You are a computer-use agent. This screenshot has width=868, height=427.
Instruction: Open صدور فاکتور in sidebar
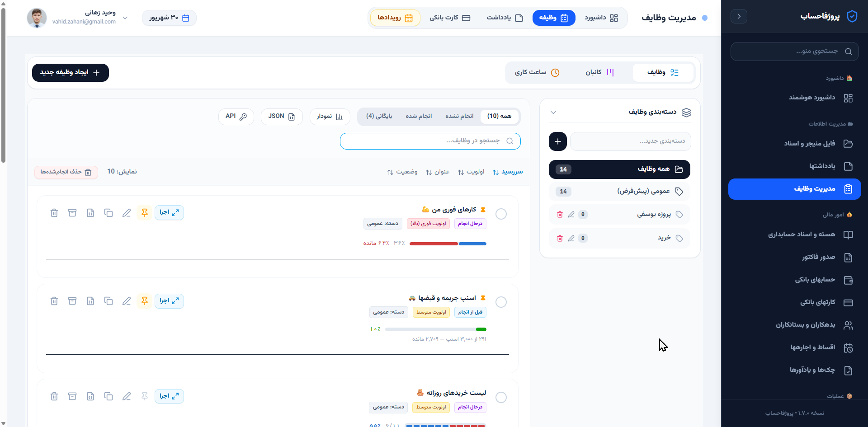(x=795, y=258)
